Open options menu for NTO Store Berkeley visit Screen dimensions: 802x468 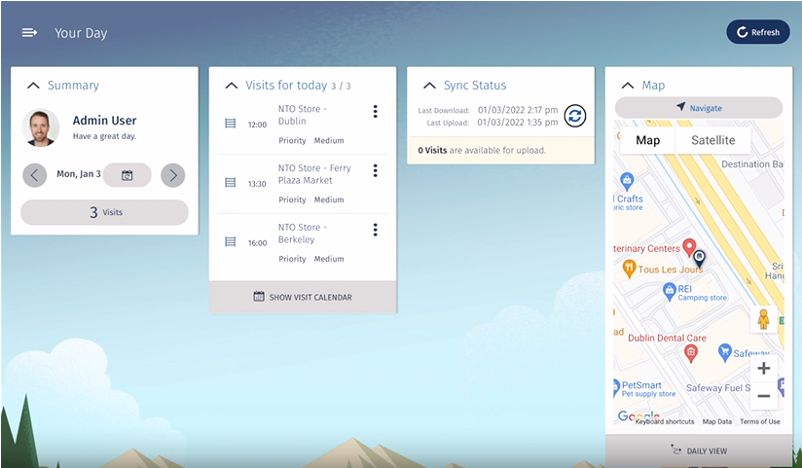click(375, 230)
